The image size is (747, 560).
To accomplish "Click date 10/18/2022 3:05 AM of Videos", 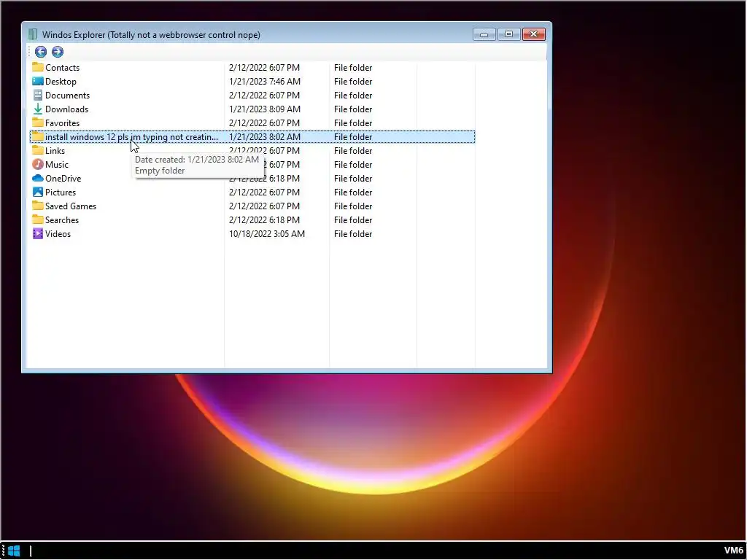I will (267, 233).
